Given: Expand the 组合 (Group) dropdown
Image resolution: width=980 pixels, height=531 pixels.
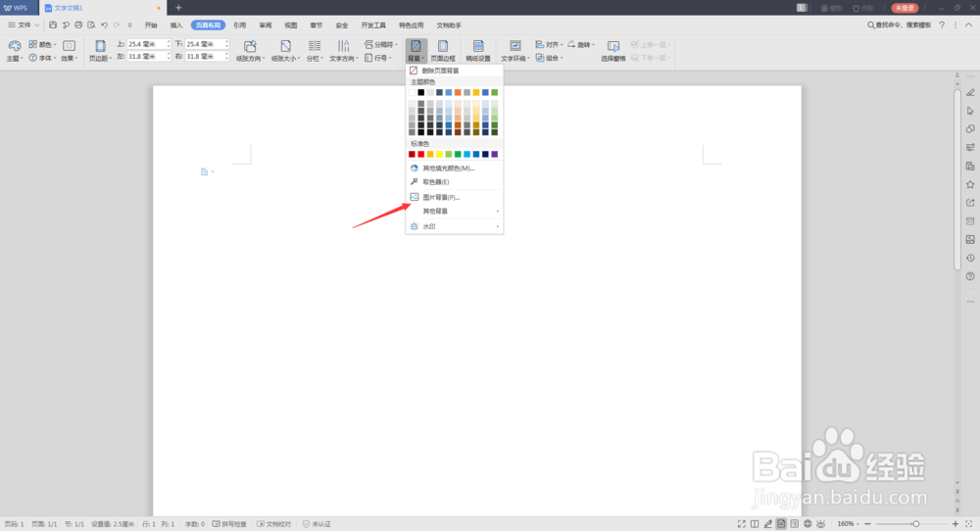Looking at the screenshot, I should [550, 58].
